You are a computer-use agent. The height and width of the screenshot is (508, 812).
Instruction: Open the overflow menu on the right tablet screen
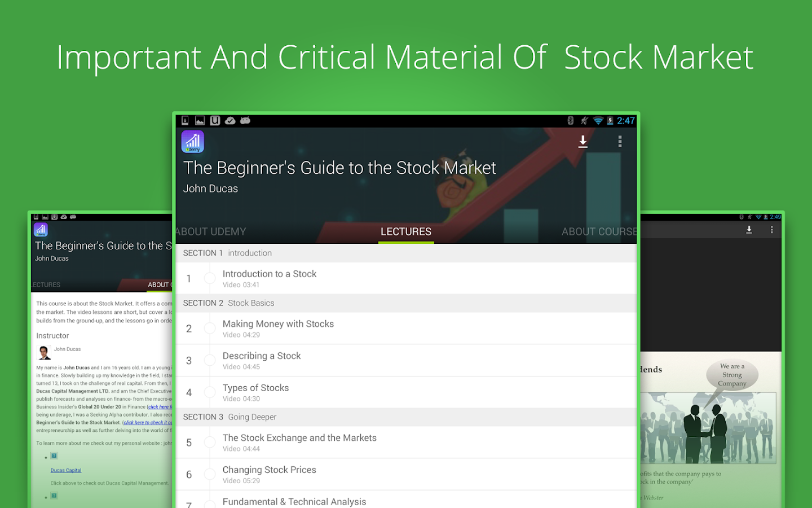click(771, 230)
